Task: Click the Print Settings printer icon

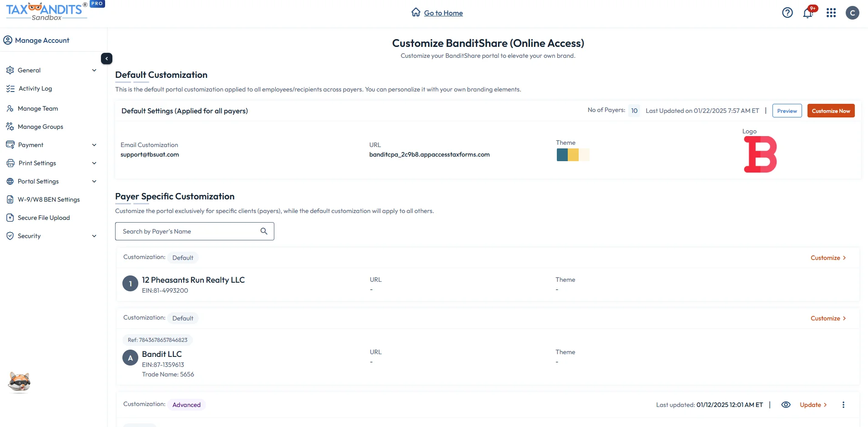Action: click(10, 163)
